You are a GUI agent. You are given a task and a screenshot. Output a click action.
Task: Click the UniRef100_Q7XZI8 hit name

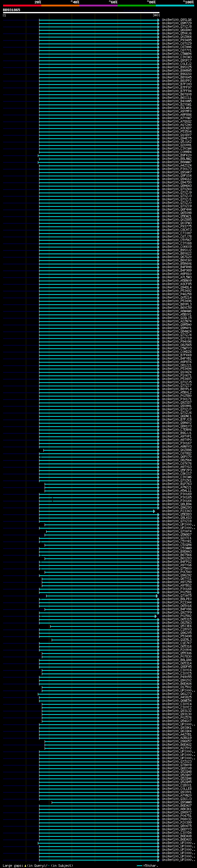pyautogui.click(x=177, y=521)
